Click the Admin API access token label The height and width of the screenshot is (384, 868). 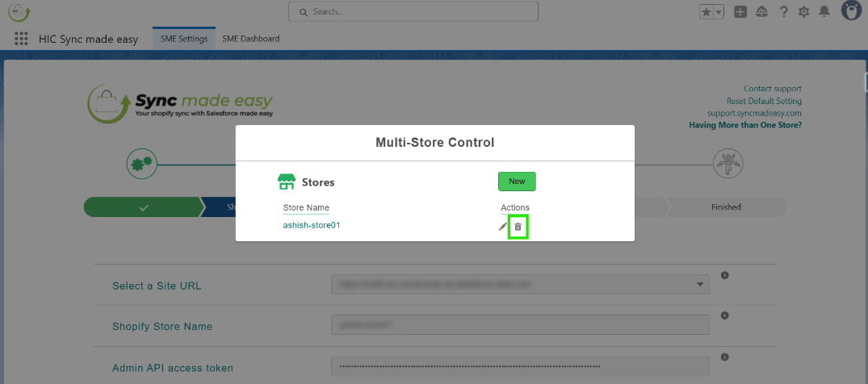pos(173,368)
